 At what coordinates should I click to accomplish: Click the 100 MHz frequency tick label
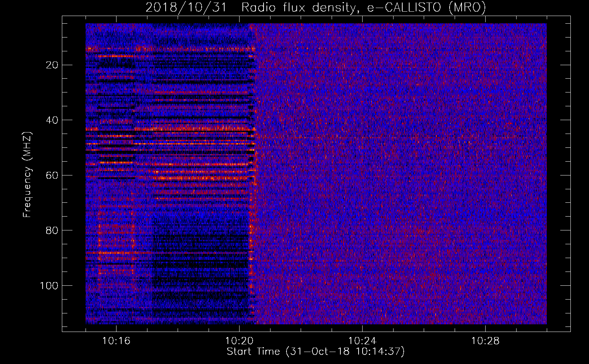(49, 286)
